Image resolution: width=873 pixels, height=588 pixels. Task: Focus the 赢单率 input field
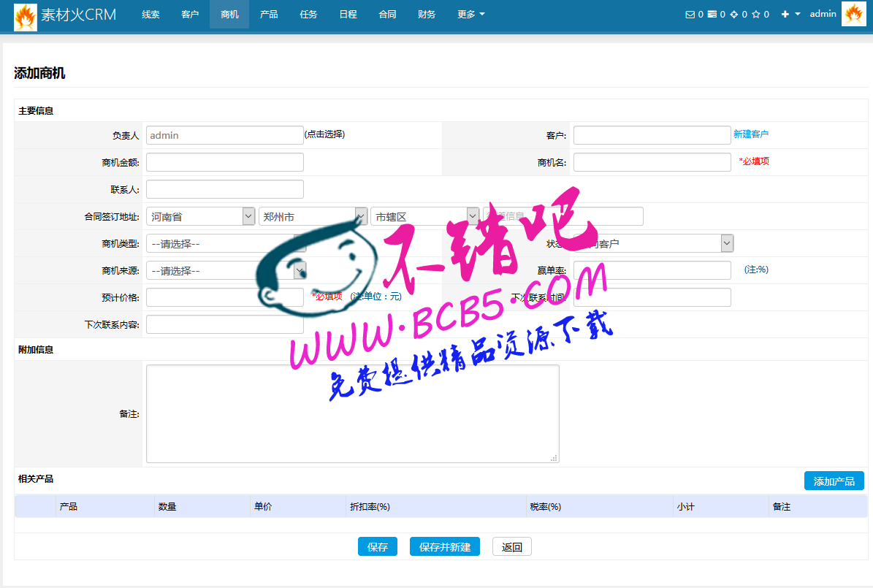pyautogui.click(x=652, y=270)
